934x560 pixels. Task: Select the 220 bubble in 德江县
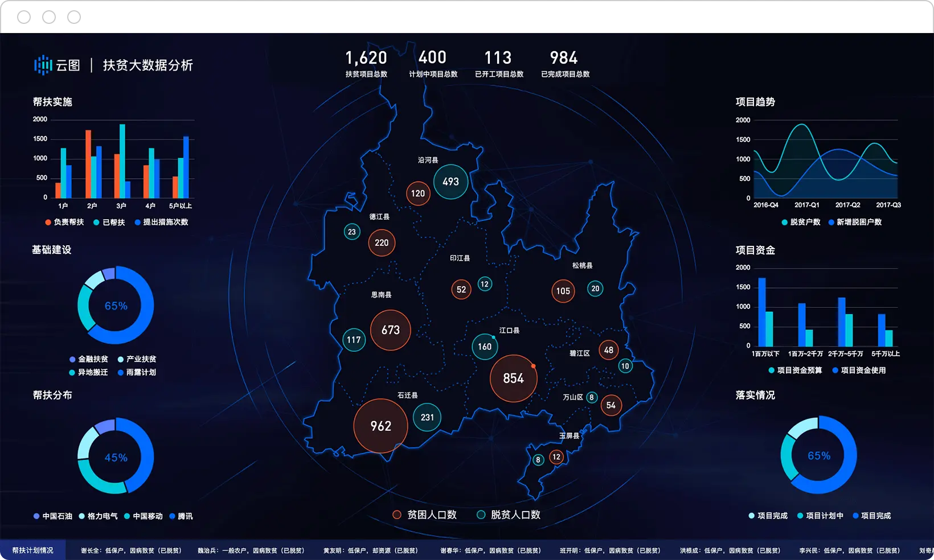tap(382, 243)
